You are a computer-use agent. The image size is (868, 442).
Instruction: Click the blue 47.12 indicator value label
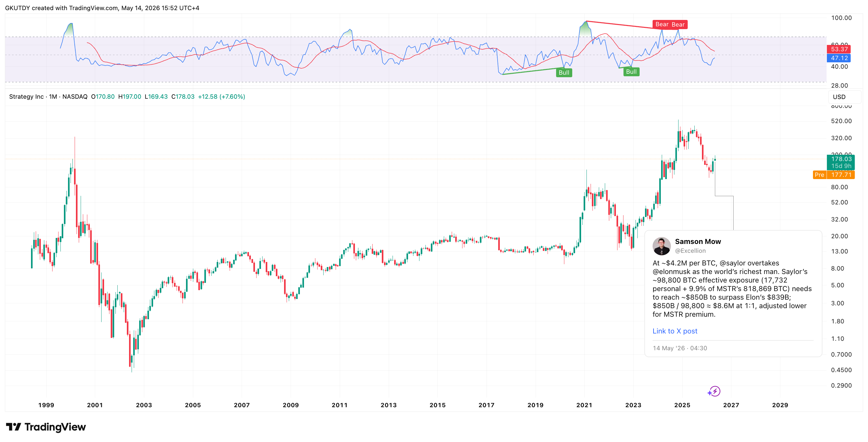(x=839, y=58)
